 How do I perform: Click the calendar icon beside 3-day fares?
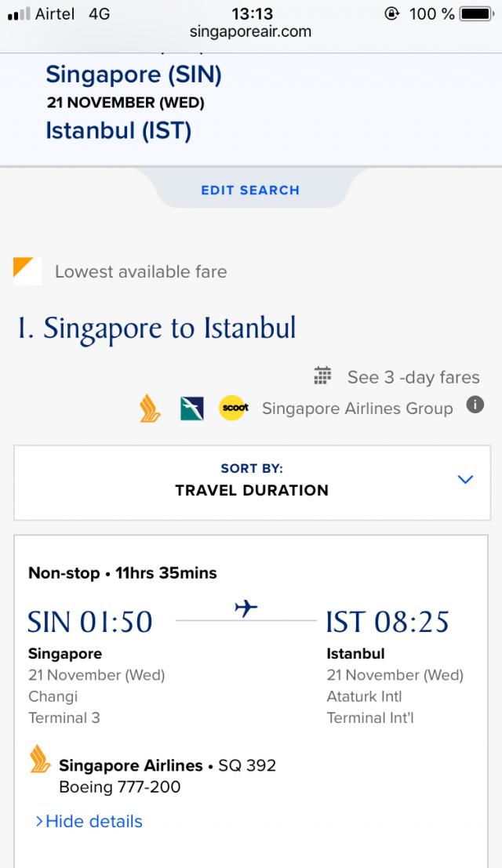(x=322, y=376)
